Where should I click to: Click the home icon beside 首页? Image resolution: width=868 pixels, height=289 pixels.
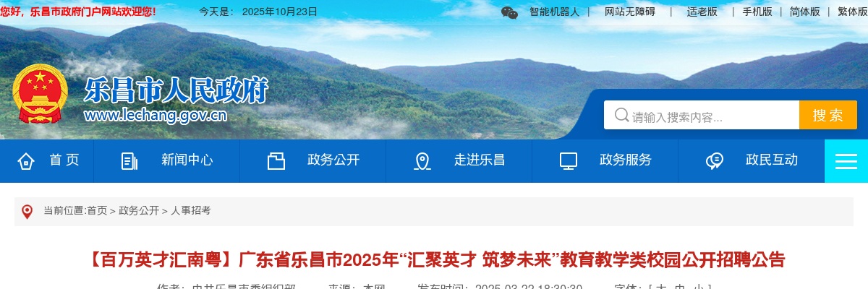pos(26,160)
